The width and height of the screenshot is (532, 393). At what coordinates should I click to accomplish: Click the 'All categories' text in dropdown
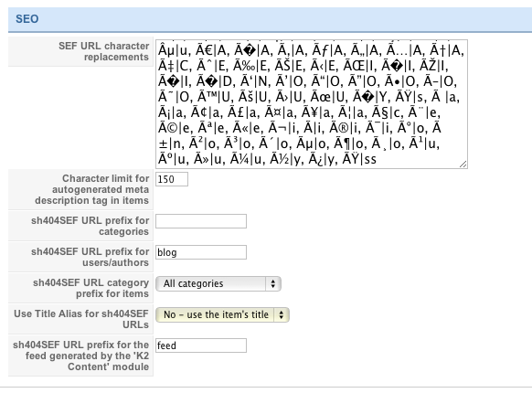(x=194, y=283)
